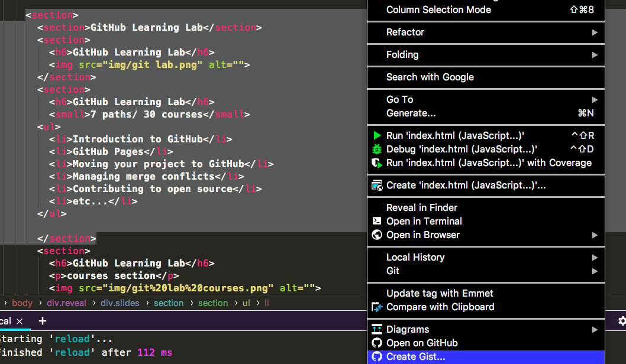Click the Open in Browser globe icon
Image resolution: width=626 pixels, height=364 pixels.
(377, 235)
